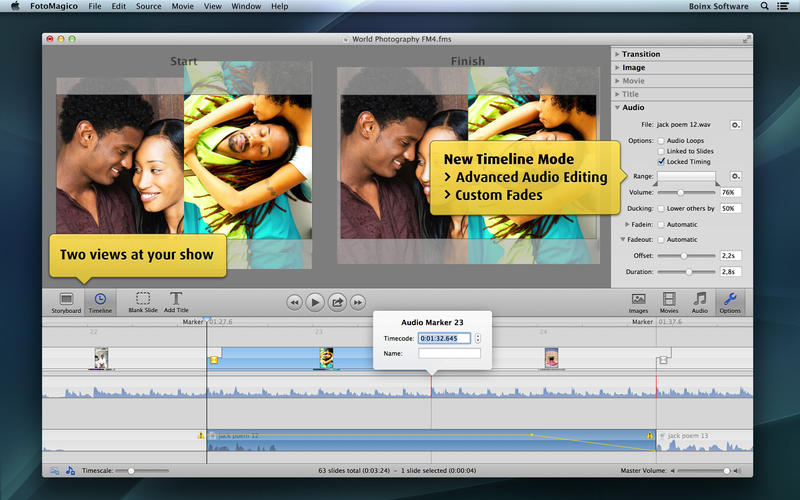Open the Movie menu
This screenshot has height=500, width=800.
182,6
